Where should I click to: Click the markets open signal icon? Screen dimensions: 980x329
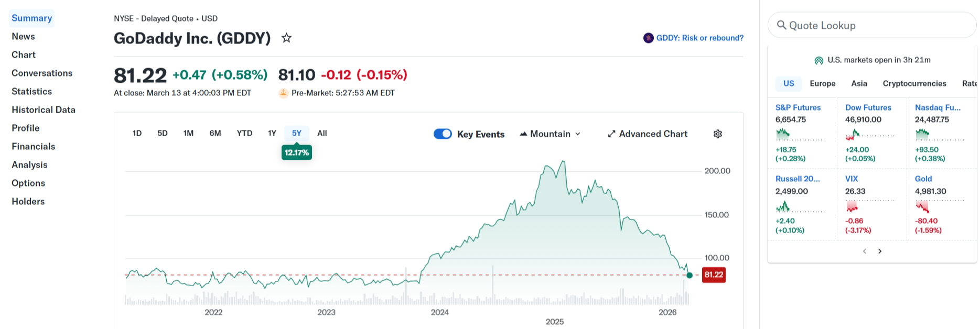click(819, 60)
